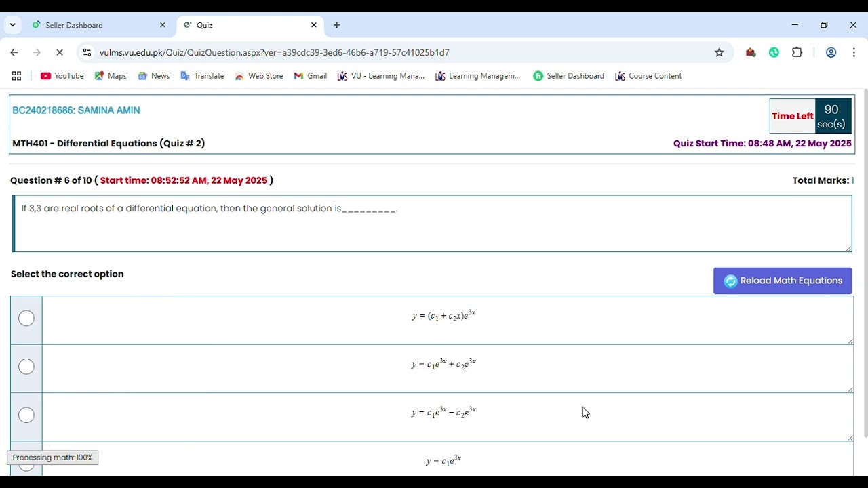The height and width of the screenshot is (488, 868).
Task: Click the Time Left label
Action: (792, 116)
